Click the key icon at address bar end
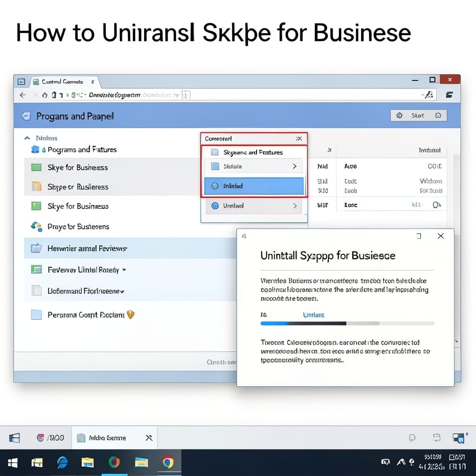 click(x=428, y=95)
